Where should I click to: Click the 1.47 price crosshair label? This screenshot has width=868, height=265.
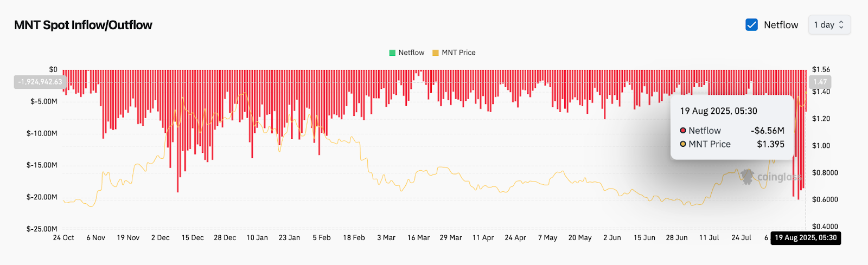(820, 82)
